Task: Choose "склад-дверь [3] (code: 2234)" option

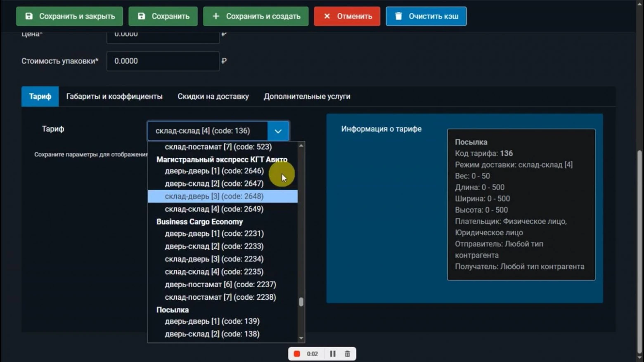Action: [223, 259]
